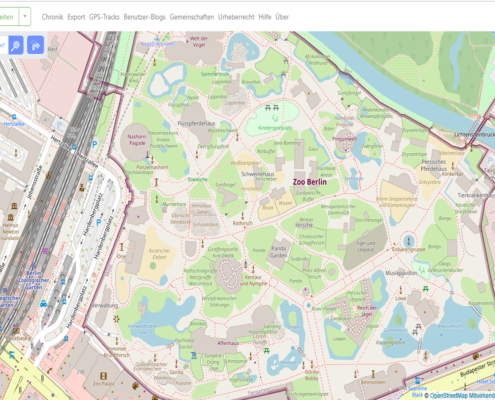This screenshot has height=400, width=495.
Task: Expand the edit button dropdown arrow
Action: (x=25, y=16)
